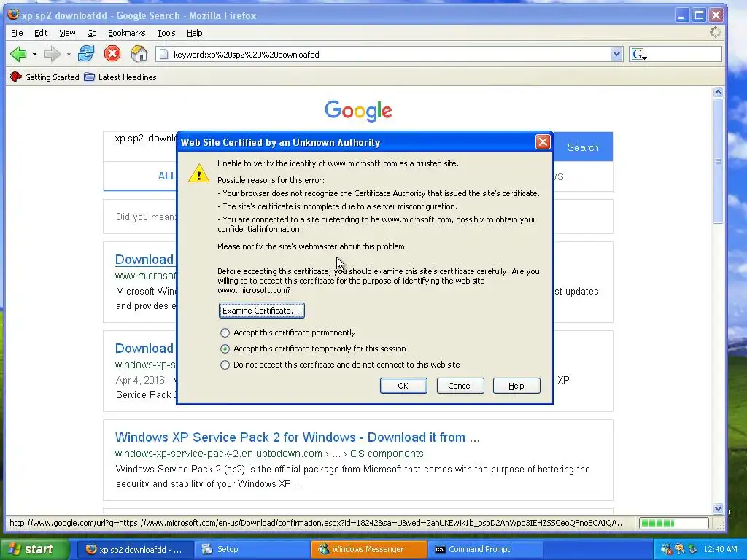Select Do not accept this certificate option
Viewport: 747px width, 560px height.
pyautogui.click(x=225, y=365)
